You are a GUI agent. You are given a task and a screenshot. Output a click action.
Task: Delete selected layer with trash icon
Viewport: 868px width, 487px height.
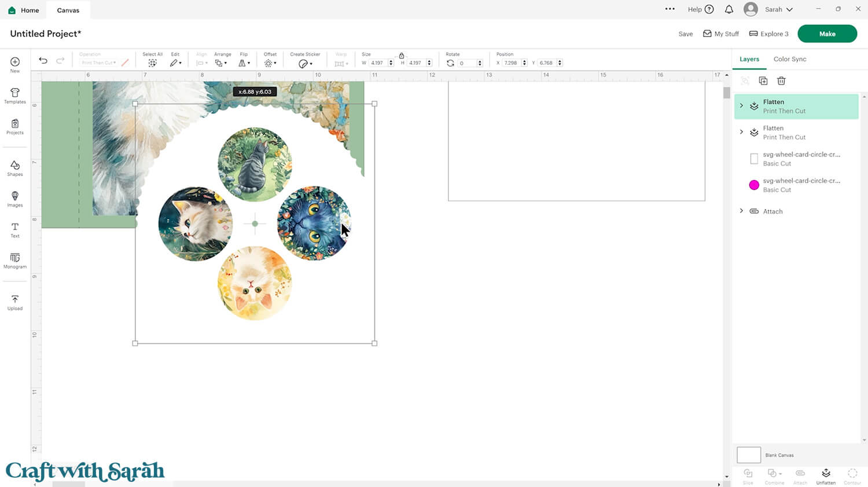[x=781, y=81]
